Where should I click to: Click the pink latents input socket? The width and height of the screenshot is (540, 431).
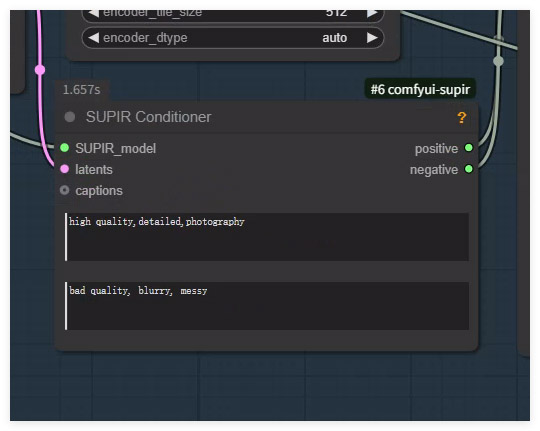pos(64,169)
